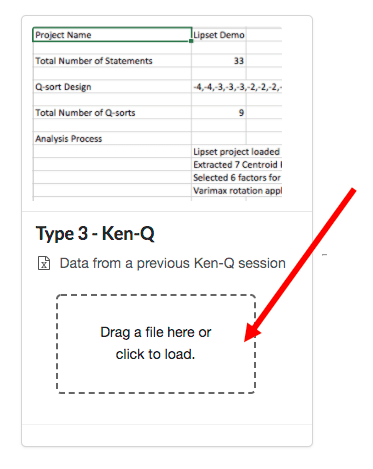Viewport: 373px width, 469px height.
Task: Click the 'click to load.' text
Action: 155,354
